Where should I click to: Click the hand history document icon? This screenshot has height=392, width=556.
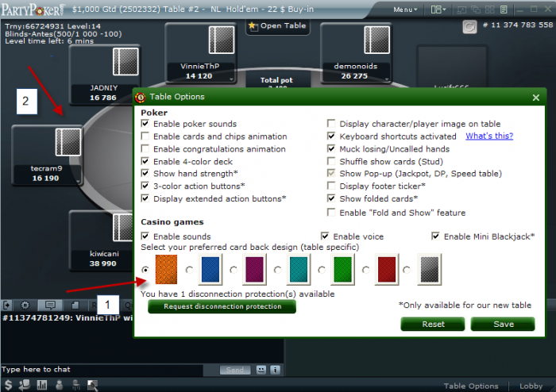pos(504,10)
